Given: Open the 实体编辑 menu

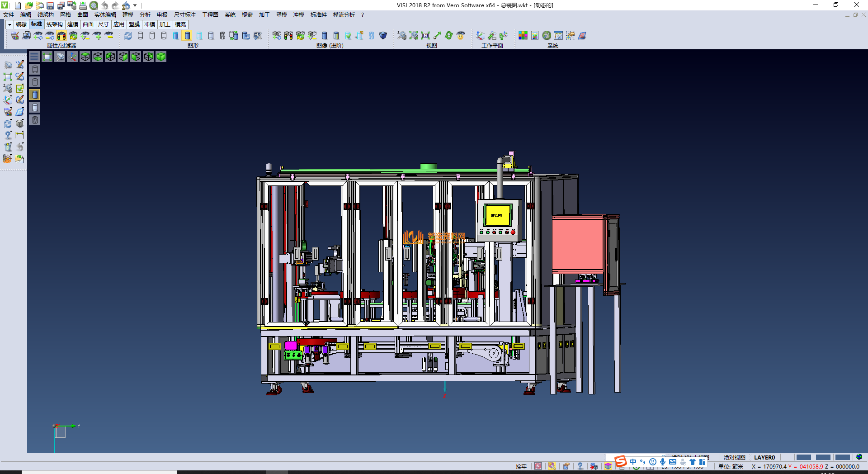Looking at the screenshot, I should point(105,15).
